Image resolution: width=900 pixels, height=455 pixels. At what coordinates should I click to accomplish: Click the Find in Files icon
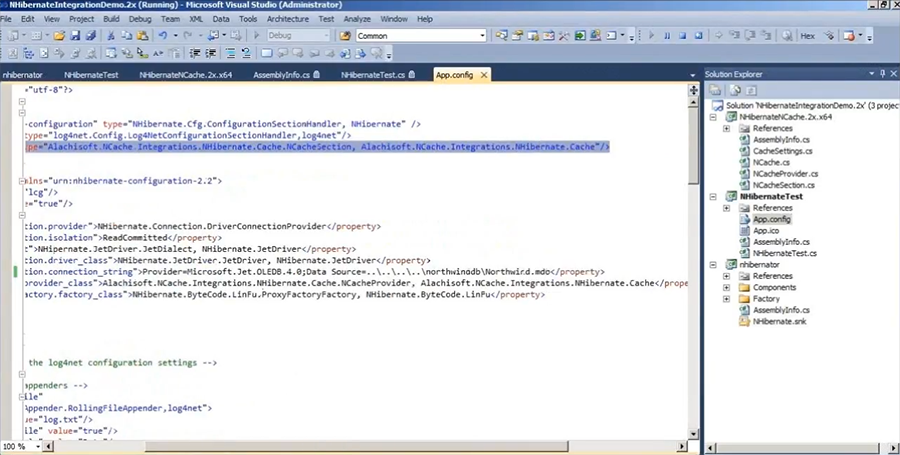click(345, 36)
